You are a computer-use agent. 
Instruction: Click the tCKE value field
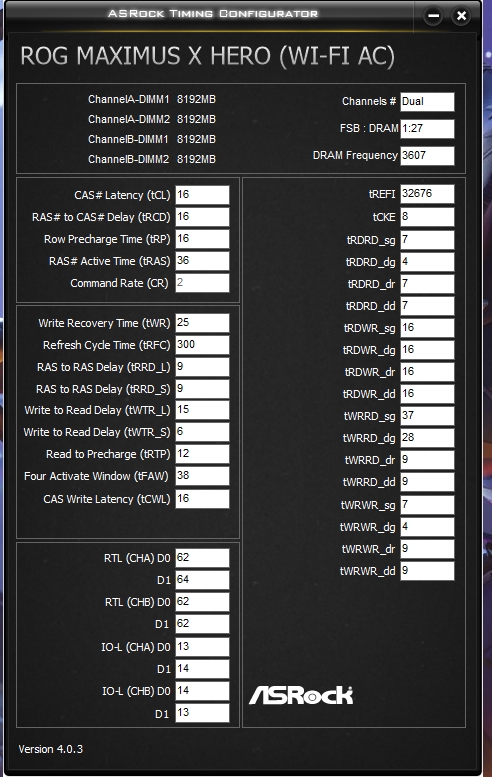click(x=427, y=217)
